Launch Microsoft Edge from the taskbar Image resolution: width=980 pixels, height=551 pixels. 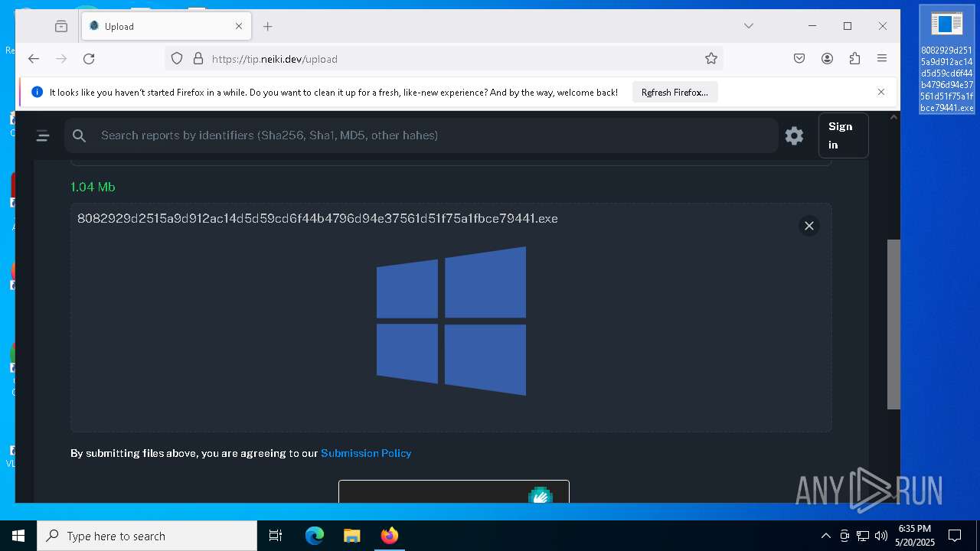pos(315,536)
